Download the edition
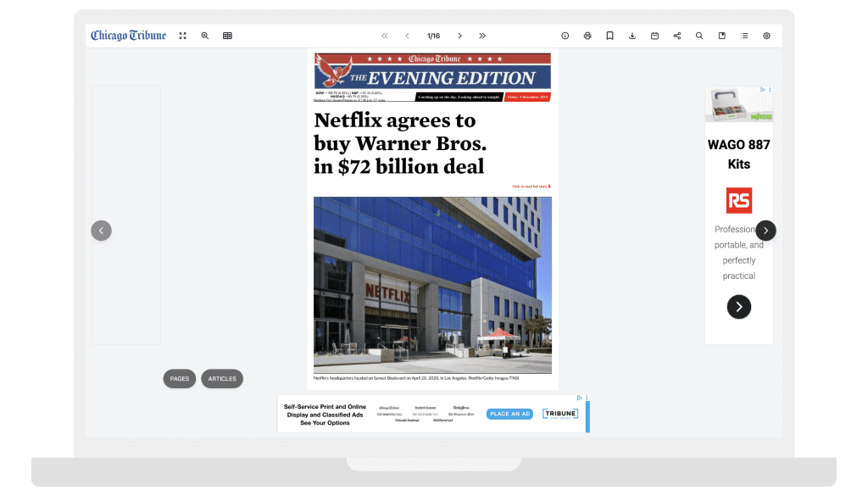The height and width of the screenshot is (496, 868). pyautogui.click(x=632, y=36)
